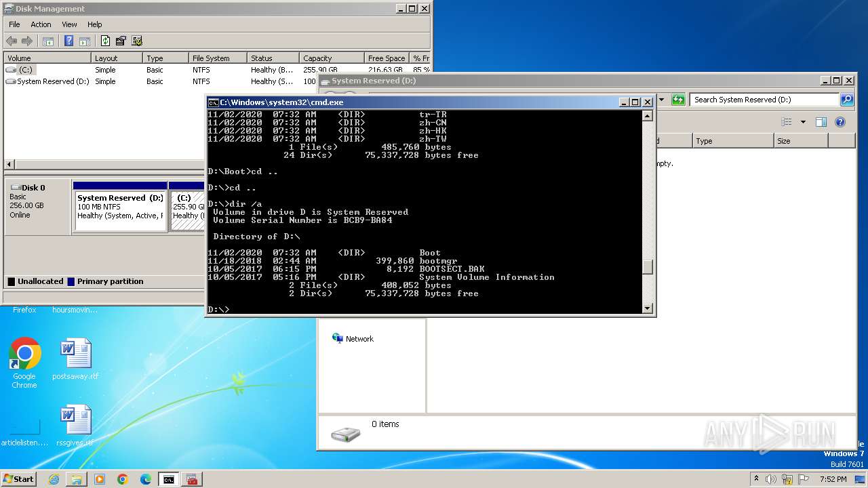Minimize the cmd.exe window
This screenshot has height=488, width=868.
624,102
